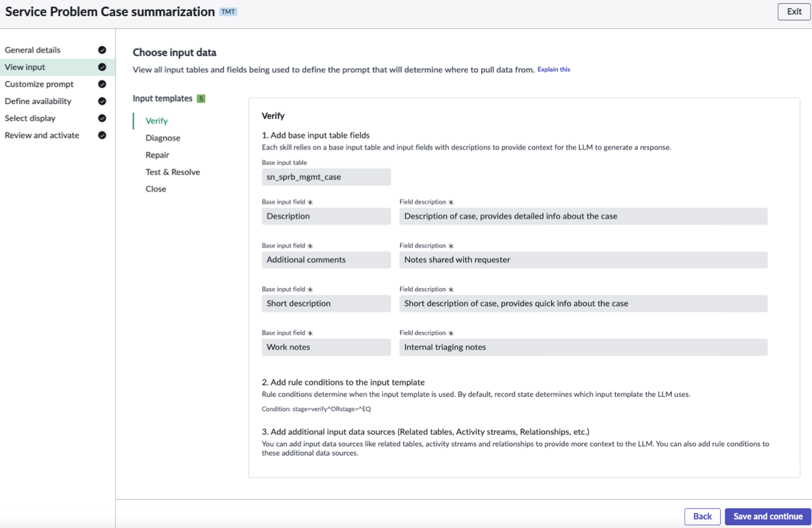The height and width of the screenshot is (528, 812).
Task: Click General details checkmark icon
Action: (102, 50)
